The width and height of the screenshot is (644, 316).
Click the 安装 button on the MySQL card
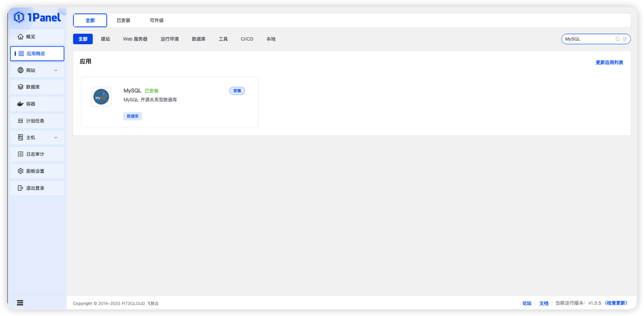click(237, 90)
